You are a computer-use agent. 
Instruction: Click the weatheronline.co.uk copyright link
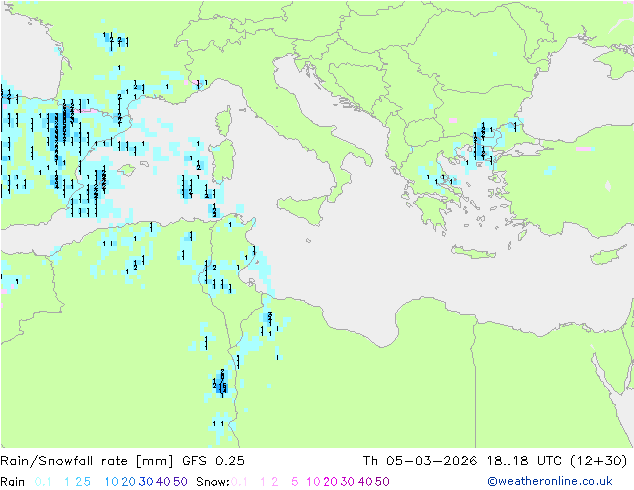pos(550,481)
